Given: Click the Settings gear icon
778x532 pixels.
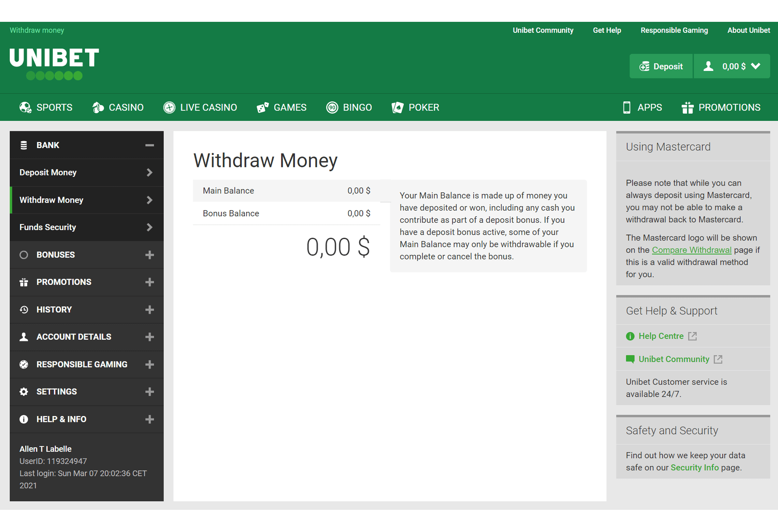Looking at the screenshot, I should [x=24, y=391].
